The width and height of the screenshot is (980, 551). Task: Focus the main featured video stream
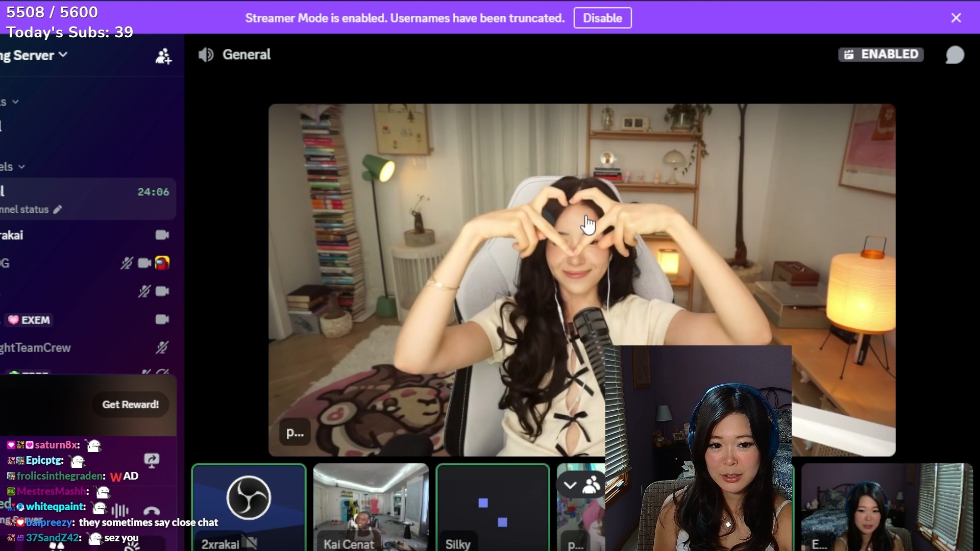tap(582, 280)
